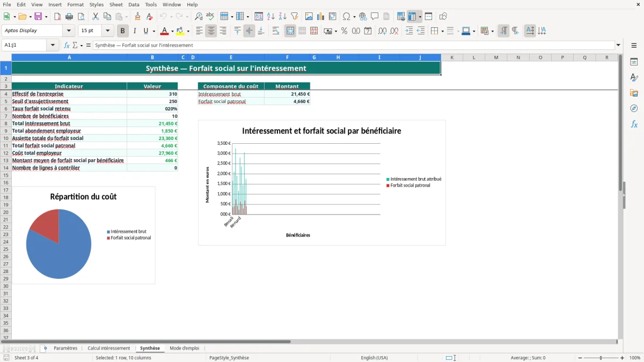644x362 pixels.
Task: Select row 8 header
Action: click(x=6, y=123)
